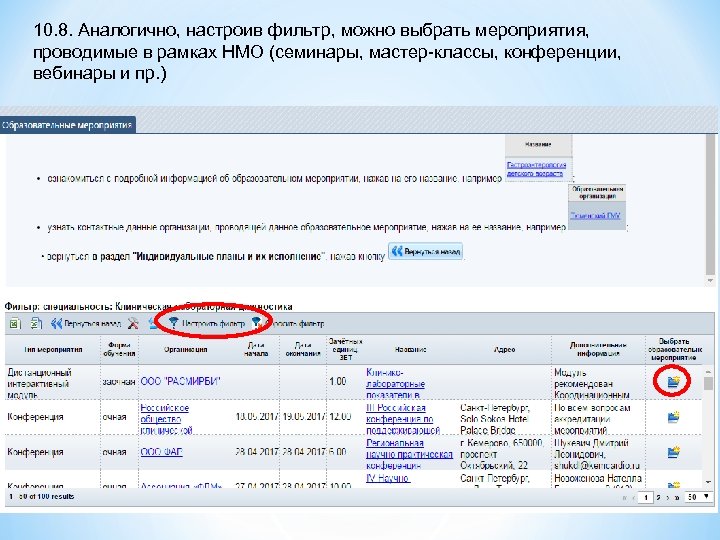This screenshot has height=540, width=720.
Task: Sort by Дата начала column header
Action: tap(256, 349)
